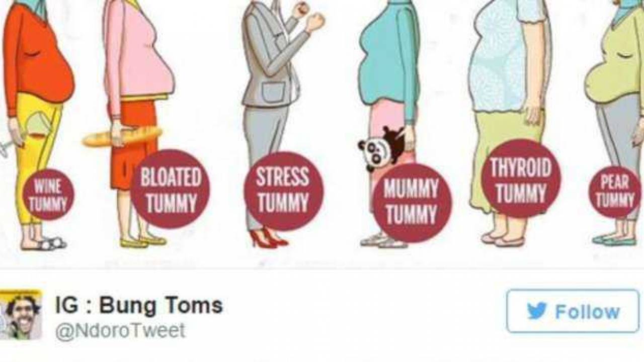This screenshot has width=644, height=362.
Task: Open the Bung Toms profile avatar
Action: coord(21,315)
